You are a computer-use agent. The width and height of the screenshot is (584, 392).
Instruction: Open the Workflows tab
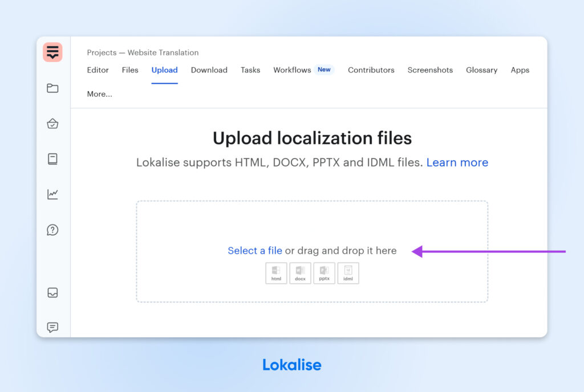pos(292,70)
